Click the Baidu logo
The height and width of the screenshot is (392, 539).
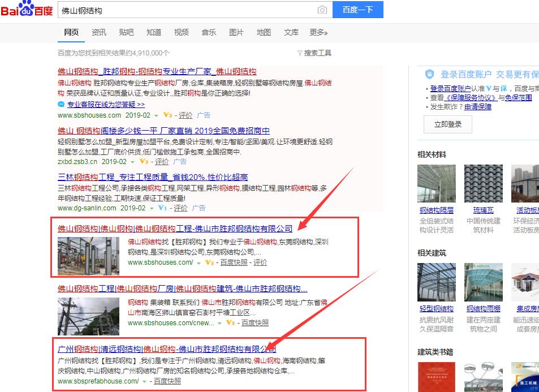[x=27, y=10]
